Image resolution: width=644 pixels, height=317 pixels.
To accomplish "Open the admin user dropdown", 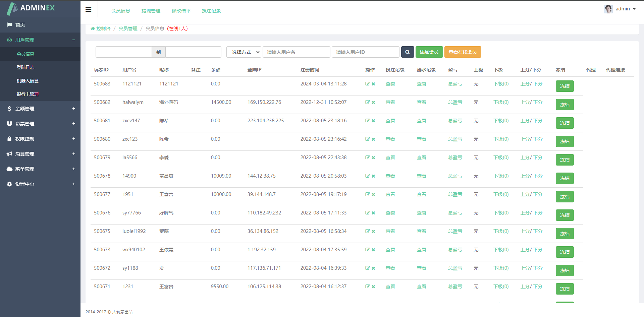I will pyautogui.click(x=625, y=9).
